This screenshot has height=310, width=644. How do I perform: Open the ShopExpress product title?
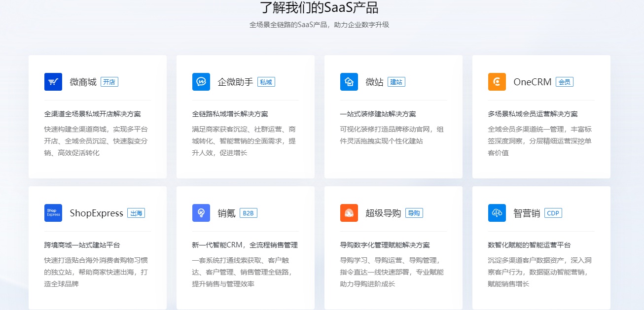click(97, 213)
